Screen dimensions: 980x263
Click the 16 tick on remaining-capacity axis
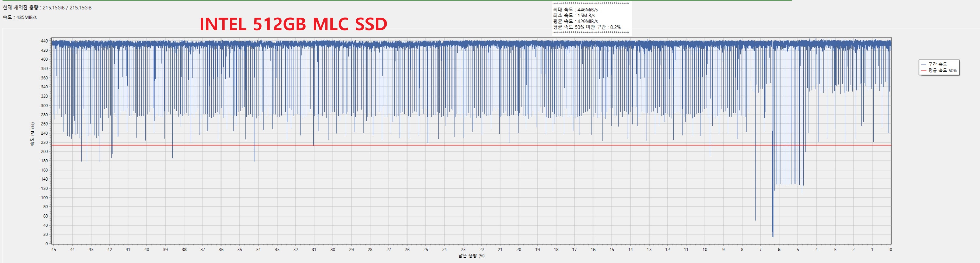pos(593,250)
